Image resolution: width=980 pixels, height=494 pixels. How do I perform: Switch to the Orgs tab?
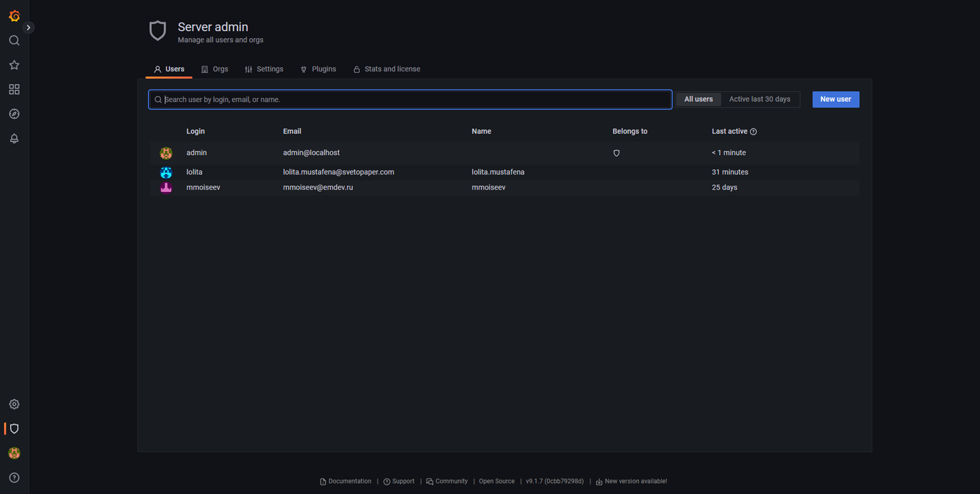(215, 69)
